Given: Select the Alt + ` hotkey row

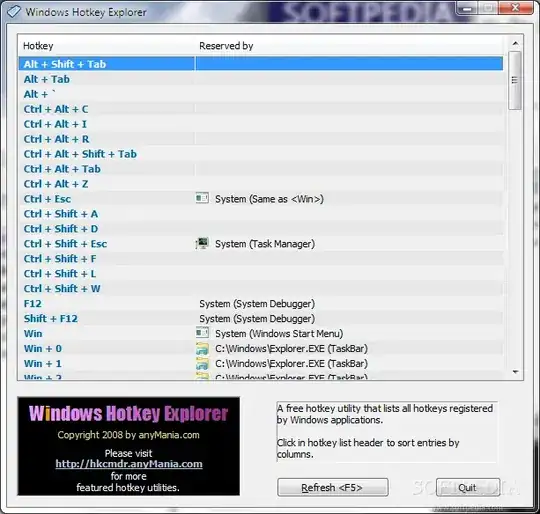Looking at the screenshot, I should pos(261,94).
